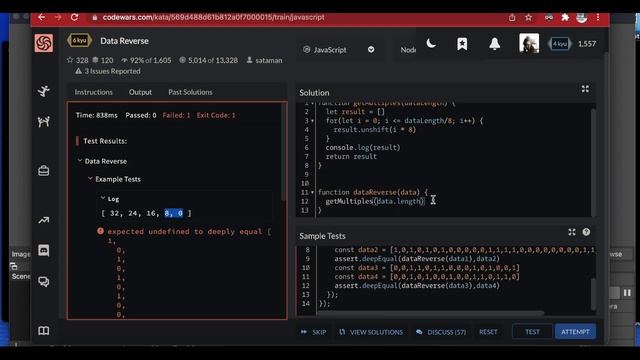Click the 'Time: 838ms' text

click(96, 116)
